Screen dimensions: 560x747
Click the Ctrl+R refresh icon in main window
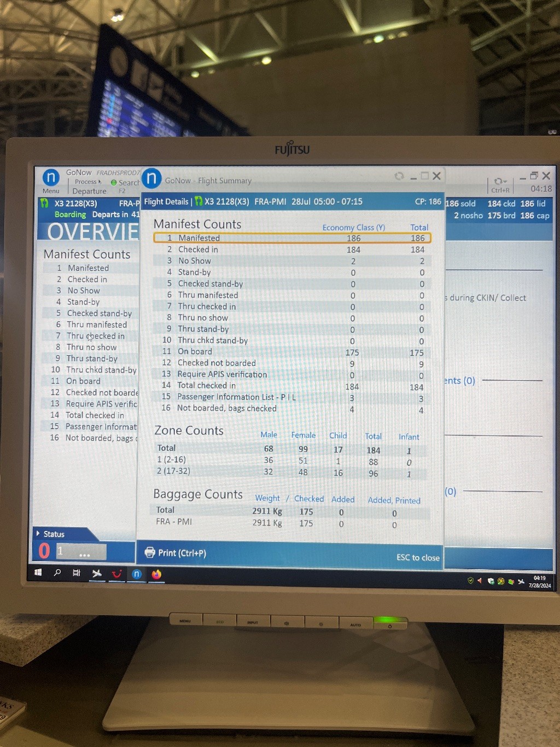(499, 181)
